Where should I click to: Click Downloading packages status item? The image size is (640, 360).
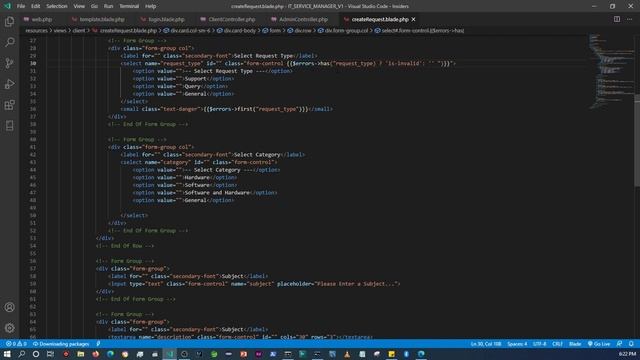pyautogui.click(x=61, y=344)
